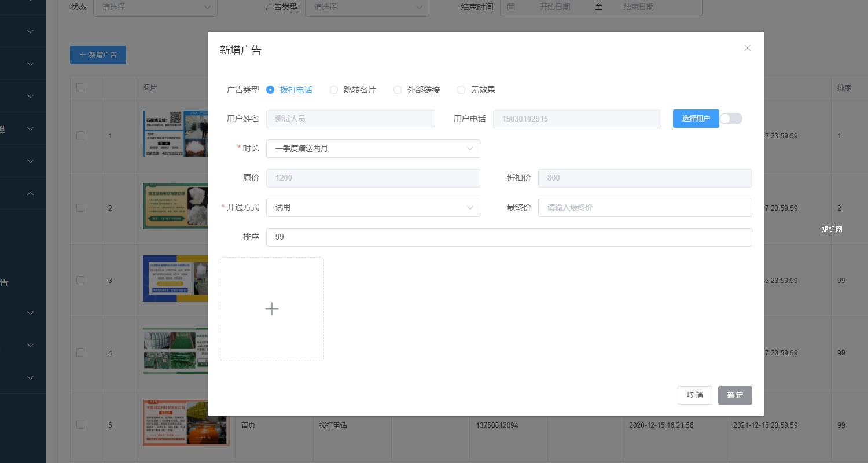Click the 排序 input field containing 99
This screenshot has height=463, width=868.
click(x=509, y=237)
